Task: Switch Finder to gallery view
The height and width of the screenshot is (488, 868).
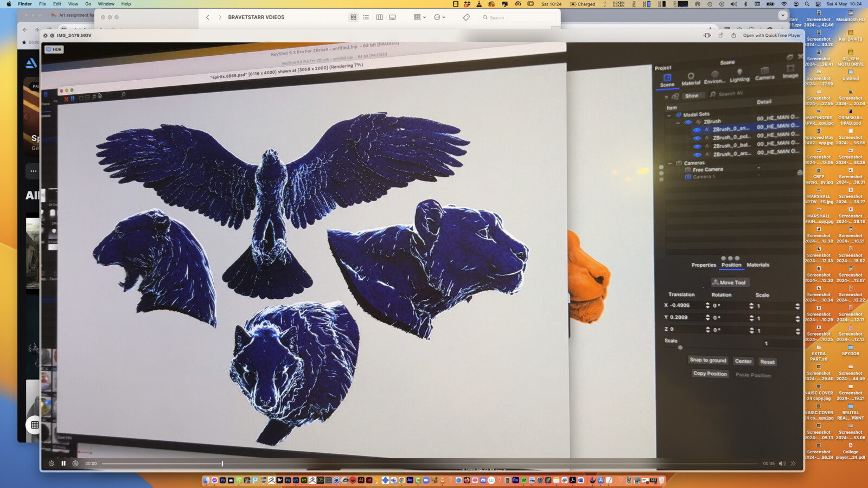Action: click(x=392, y=17)
